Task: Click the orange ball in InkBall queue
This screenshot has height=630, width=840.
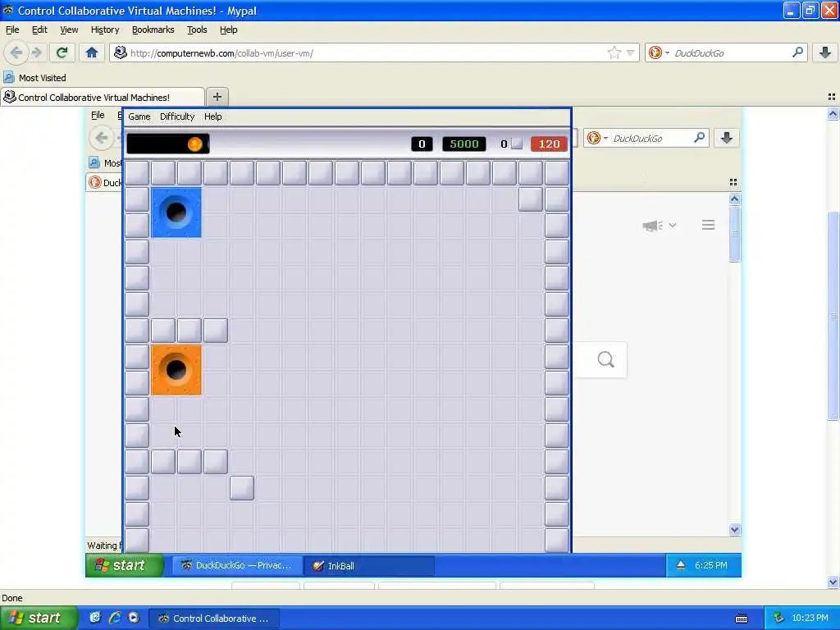Action: [194, 144]
